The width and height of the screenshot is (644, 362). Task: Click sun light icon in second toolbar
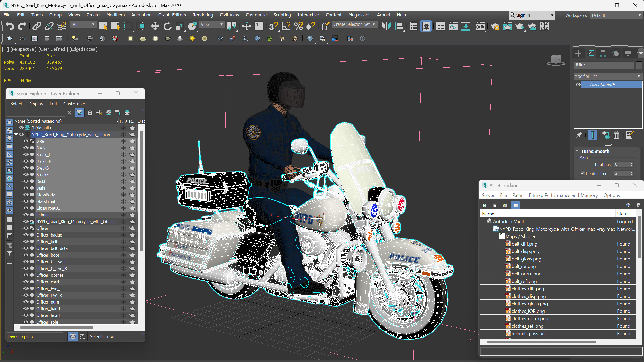(192, 39)
